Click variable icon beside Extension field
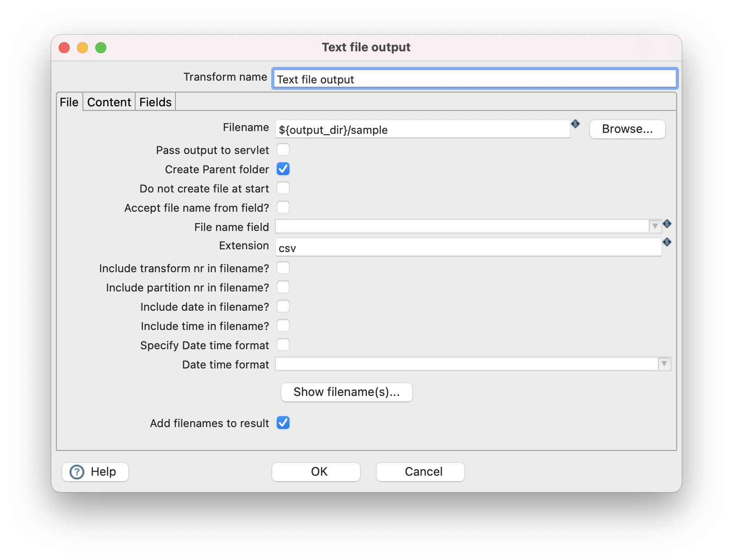The image size is (733, 560). 667,242
